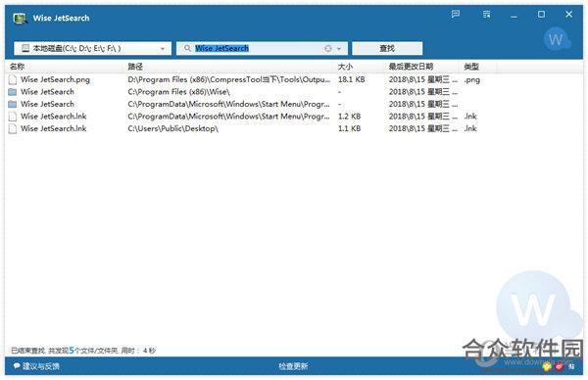Expand the search history dropdown arrow
Viewport: 588px width, 380px height.
click(x=339, y=49)
